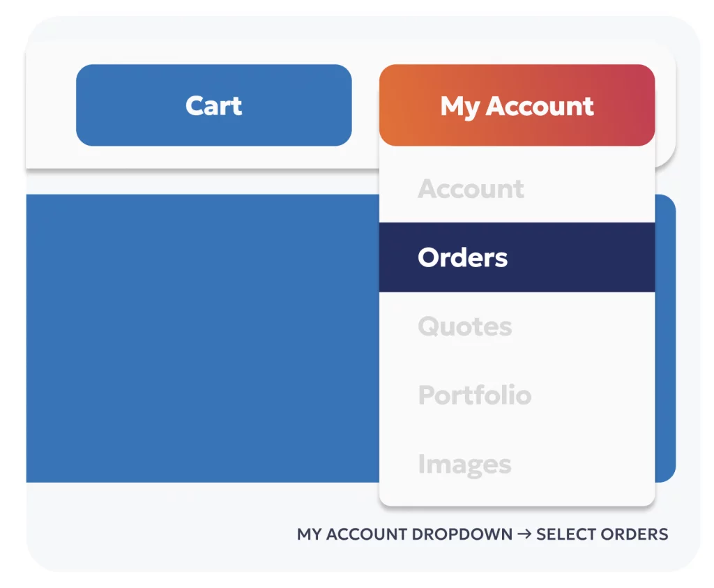Expand the My Account dropdown
Image resolution: width=714 pixels, height=588 pixels.
coord(517,105)
